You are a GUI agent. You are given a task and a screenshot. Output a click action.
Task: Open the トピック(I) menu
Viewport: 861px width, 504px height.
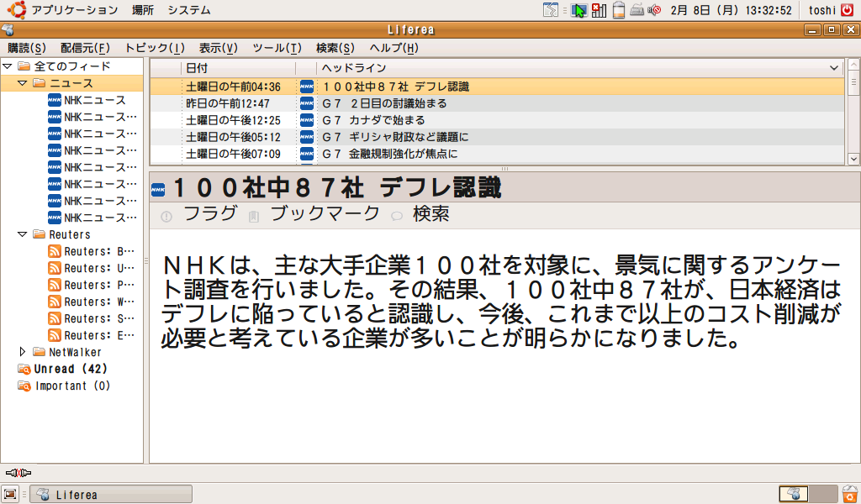point(155,48)
